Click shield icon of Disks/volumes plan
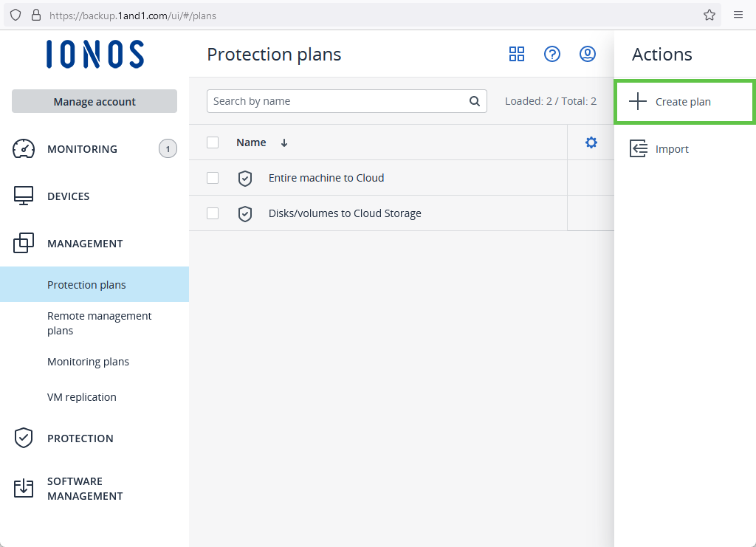Viewport: 756px width, 547px height. (245, 213)
